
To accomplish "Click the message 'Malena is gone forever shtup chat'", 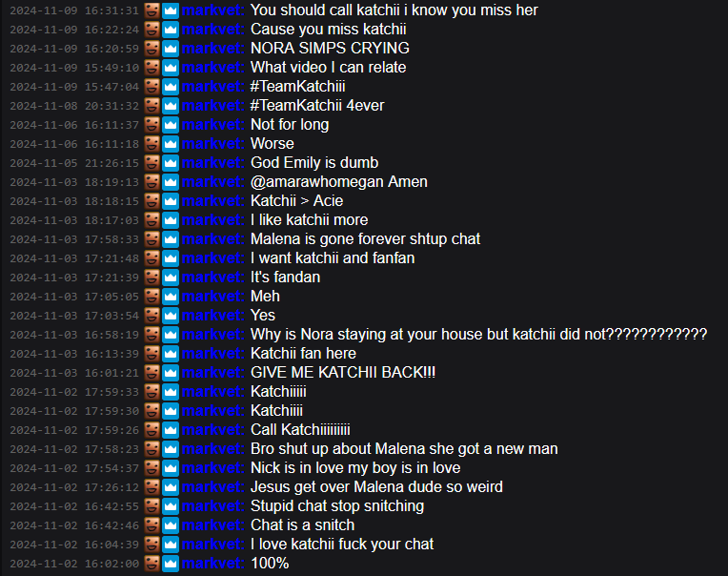I will pos(365,238).
